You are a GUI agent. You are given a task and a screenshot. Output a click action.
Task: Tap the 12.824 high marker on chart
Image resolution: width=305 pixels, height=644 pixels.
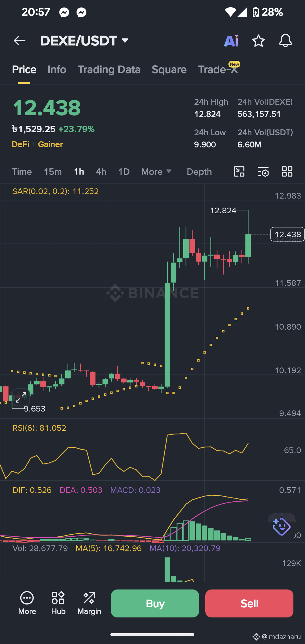[223, 210]
